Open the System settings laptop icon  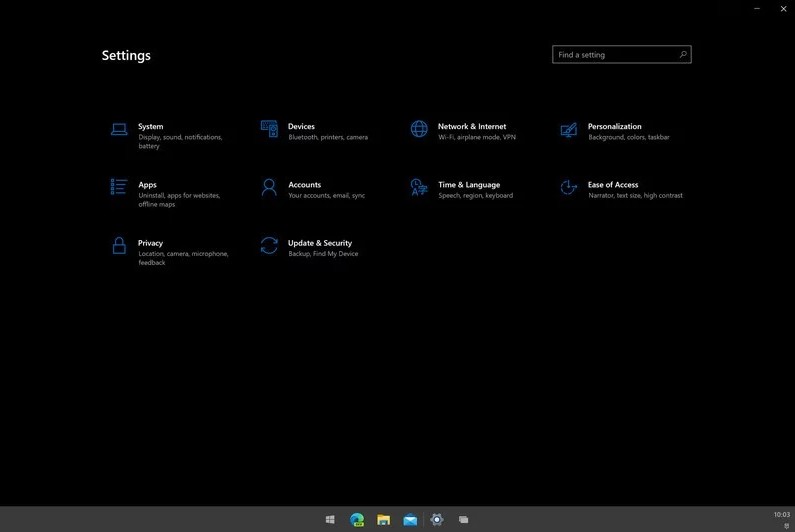(119, 129)
